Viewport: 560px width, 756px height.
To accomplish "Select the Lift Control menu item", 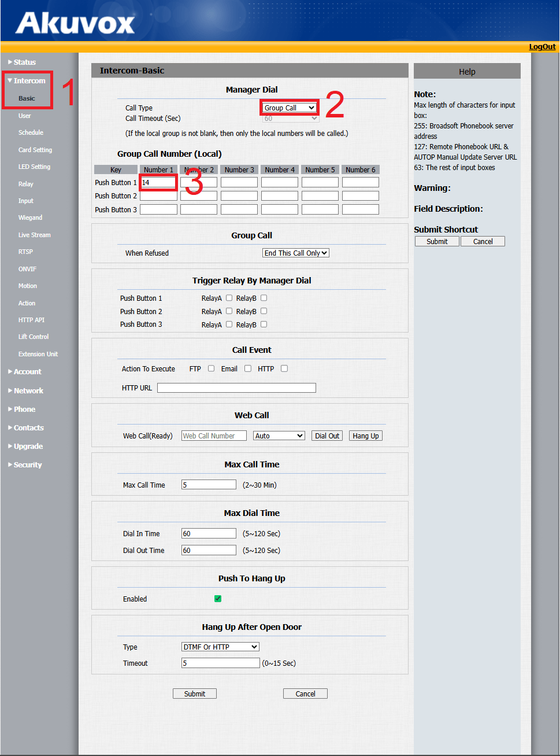I will click(x=33, y=336).
